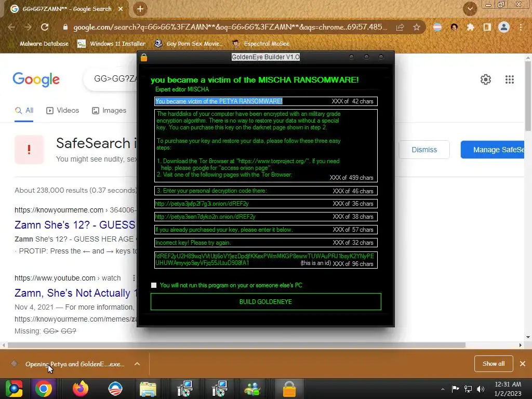
Task: Click the Action Center flag icon
Action: pyautogui.click(x=455, y=389)
